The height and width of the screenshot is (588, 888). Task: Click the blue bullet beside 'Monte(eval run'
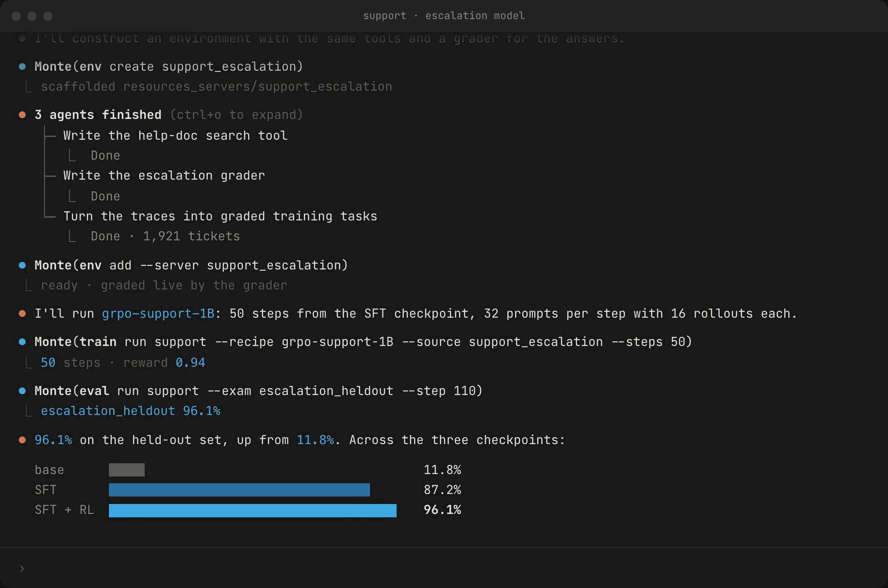click(22, 391)
